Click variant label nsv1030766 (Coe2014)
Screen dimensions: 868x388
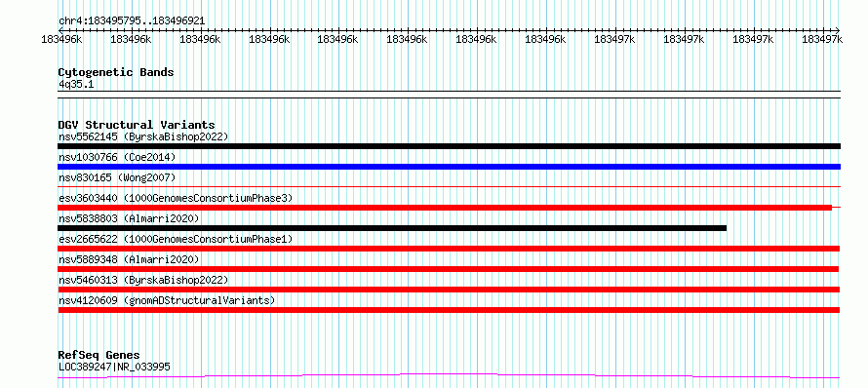click(117, 157)
